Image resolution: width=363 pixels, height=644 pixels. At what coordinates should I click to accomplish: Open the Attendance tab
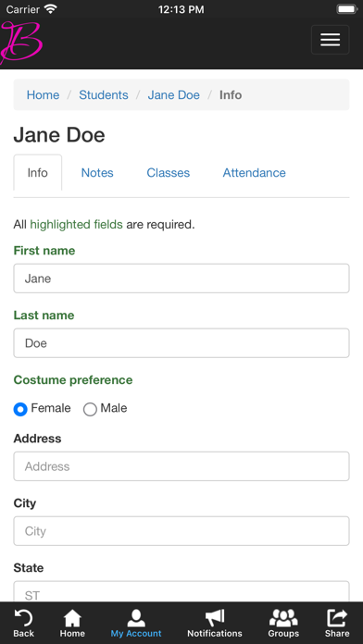pos(254,173)
